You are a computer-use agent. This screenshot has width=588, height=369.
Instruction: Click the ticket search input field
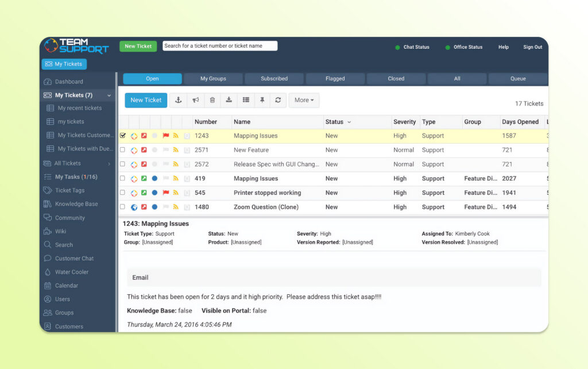(x=220, y=46)
